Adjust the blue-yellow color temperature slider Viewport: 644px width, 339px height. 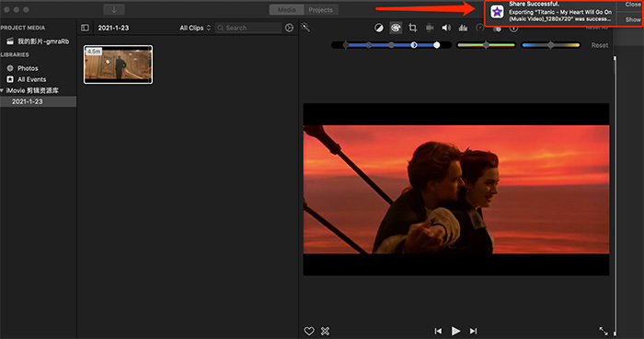point(551,45)
